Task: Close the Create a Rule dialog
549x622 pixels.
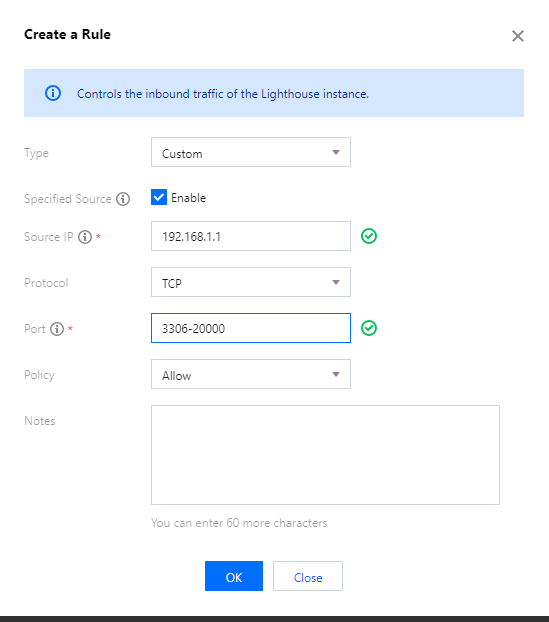Action: coord(518,36)
